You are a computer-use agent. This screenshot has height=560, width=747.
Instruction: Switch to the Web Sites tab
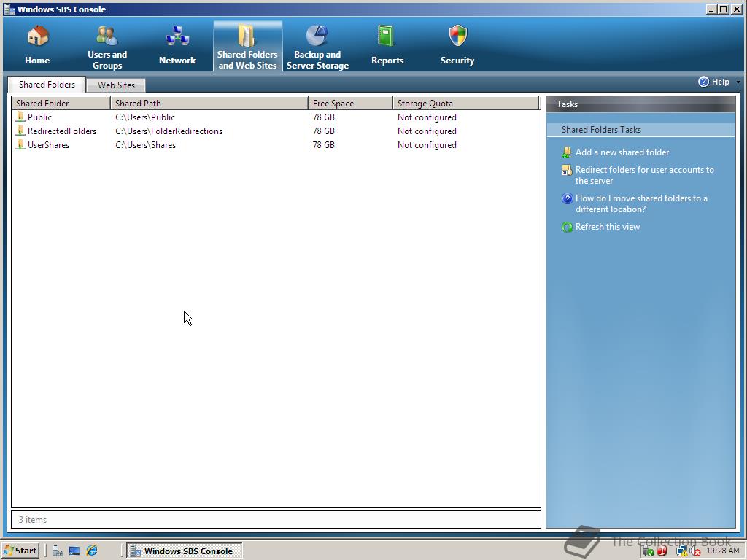pos(116,85)
